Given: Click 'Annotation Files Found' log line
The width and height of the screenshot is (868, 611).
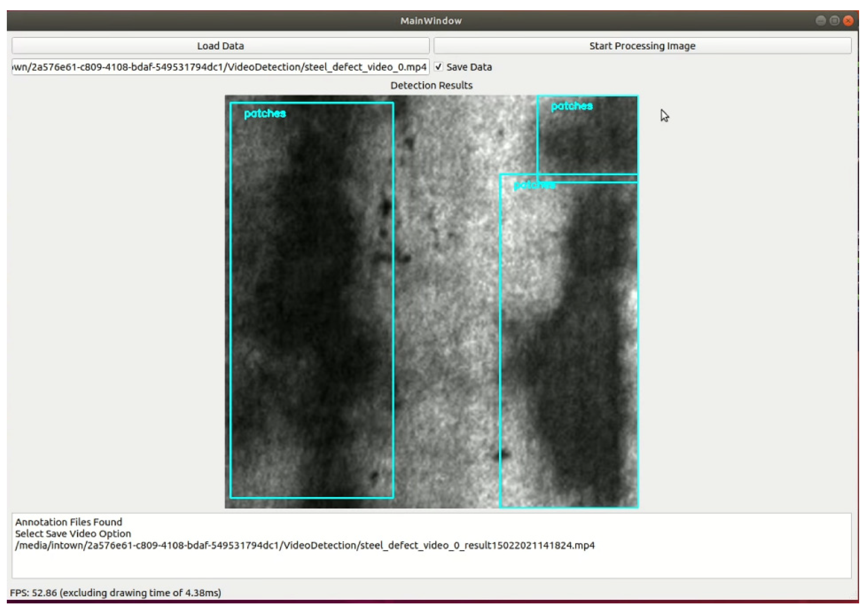Looking at the screenshot, I should coord(69,522).
